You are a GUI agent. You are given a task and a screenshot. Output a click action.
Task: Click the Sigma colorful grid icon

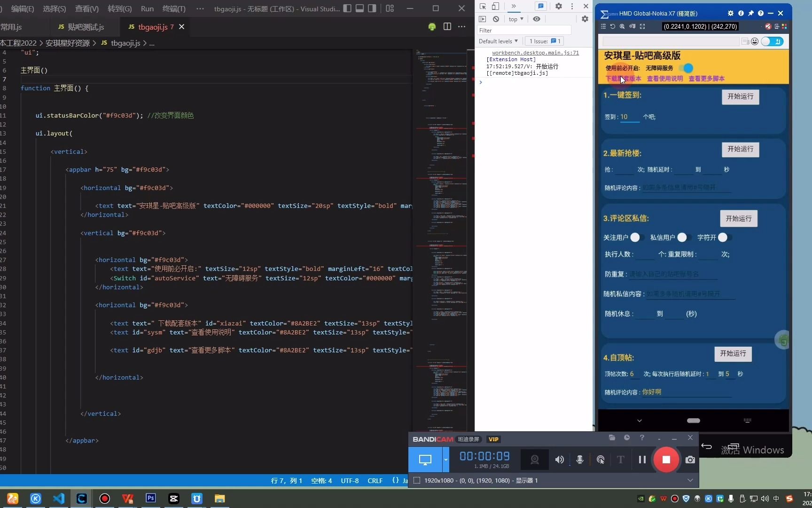pos(784,26)
